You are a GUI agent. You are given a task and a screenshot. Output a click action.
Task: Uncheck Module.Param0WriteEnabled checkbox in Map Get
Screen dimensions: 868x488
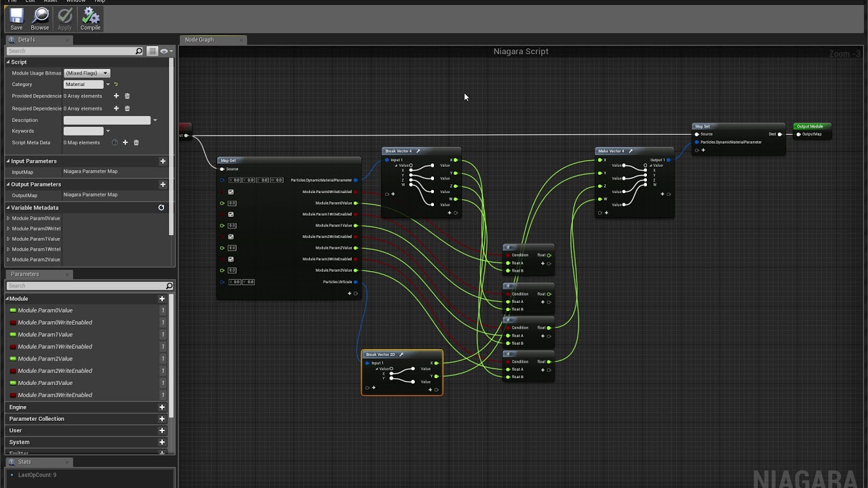coord(231,192)
